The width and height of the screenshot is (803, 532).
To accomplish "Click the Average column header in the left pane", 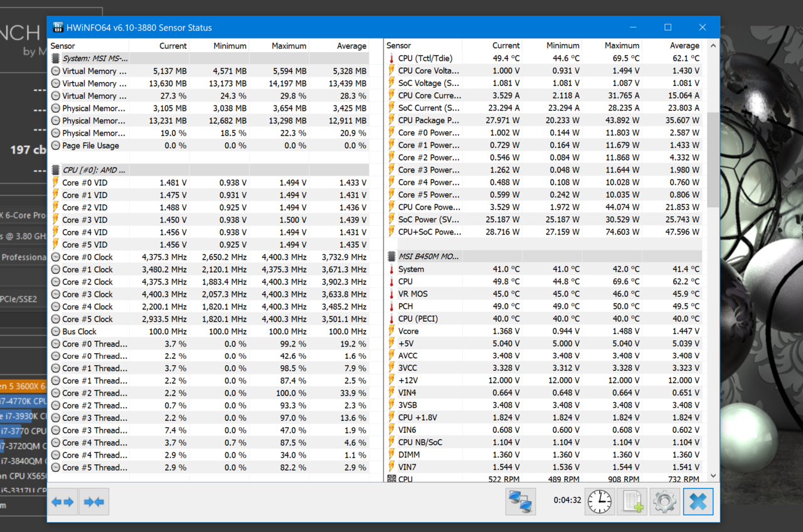I will coord(339,46).
